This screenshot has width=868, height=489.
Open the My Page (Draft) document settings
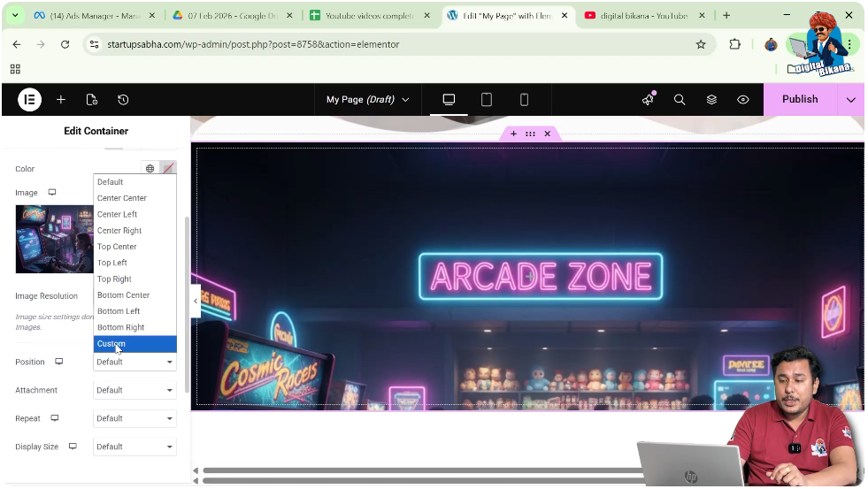[367, 100]
